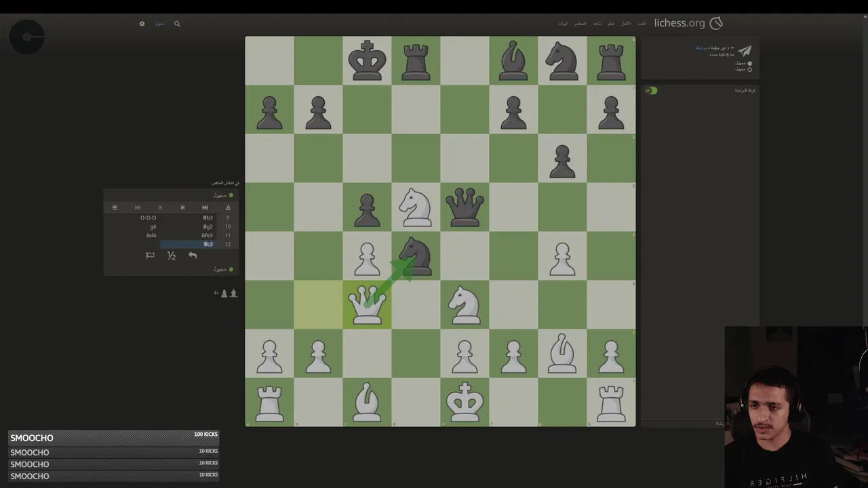Click the lichess horse logo

point(716,23)
